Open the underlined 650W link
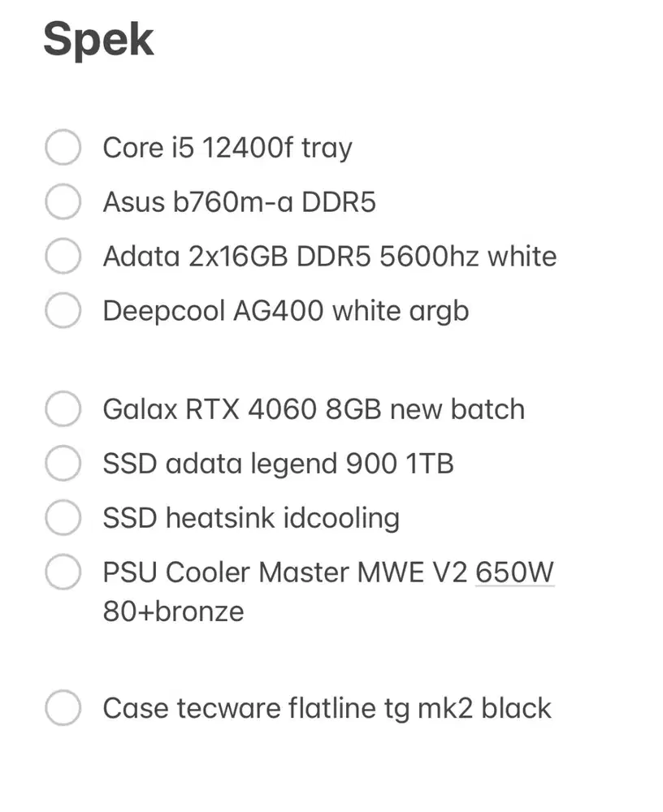 515,572
